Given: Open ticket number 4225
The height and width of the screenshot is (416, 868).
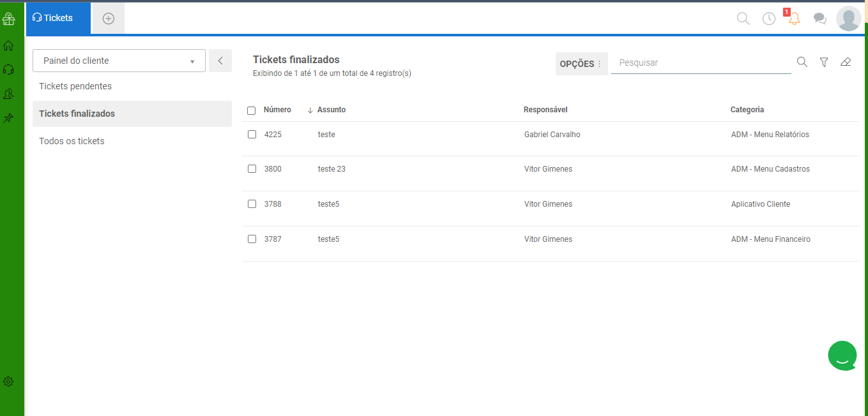Looking at the screenshot, I should point(273,135).
